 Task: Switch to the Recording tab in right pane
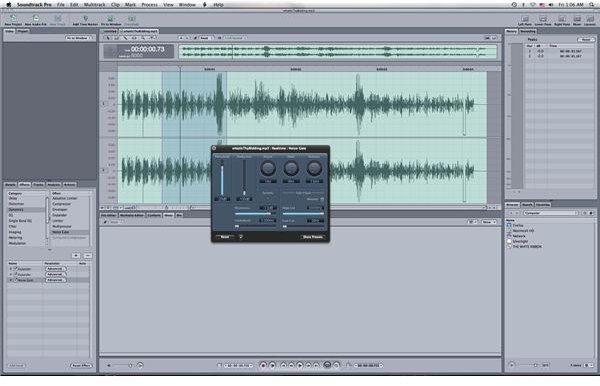pos(528,31)
